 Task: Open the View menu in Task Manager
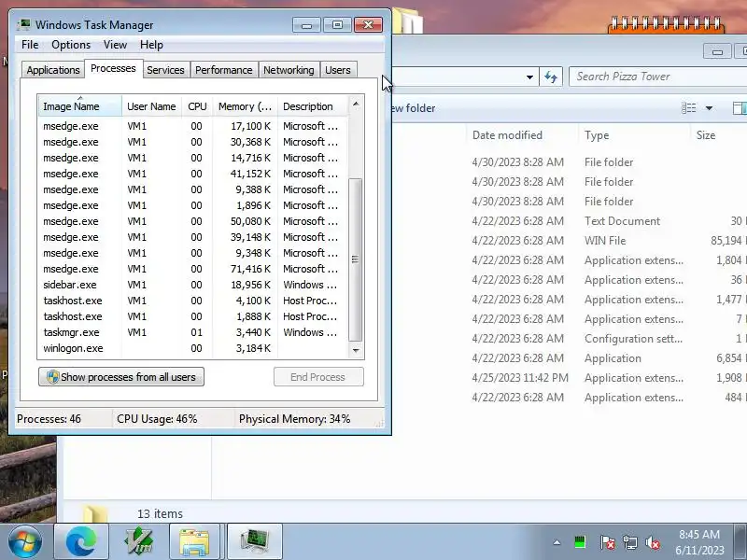click(x=115, y=45)
